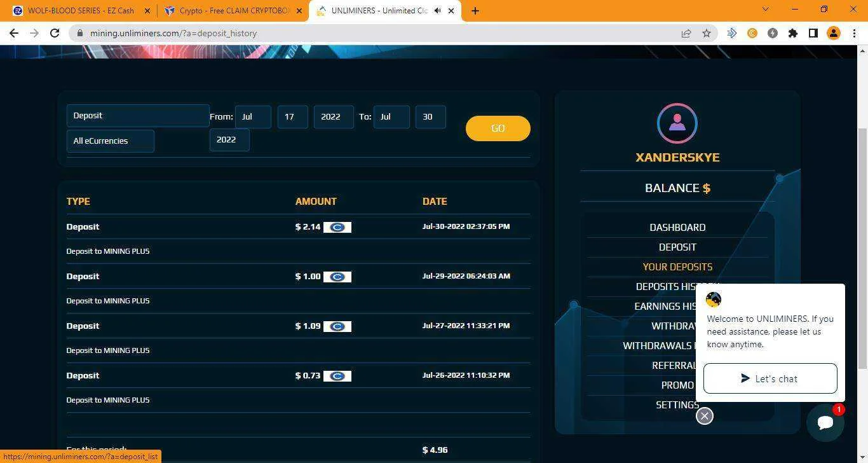Open the DEPOSITS HISTORY menu item
The width and height of the screenshot is (868, 463).
point(666,287)
